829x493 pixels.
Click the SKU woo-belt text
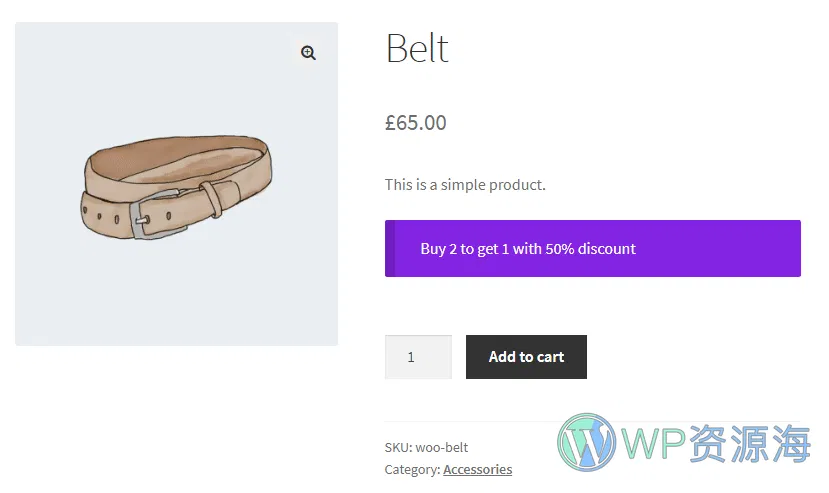tap(426, 447)
